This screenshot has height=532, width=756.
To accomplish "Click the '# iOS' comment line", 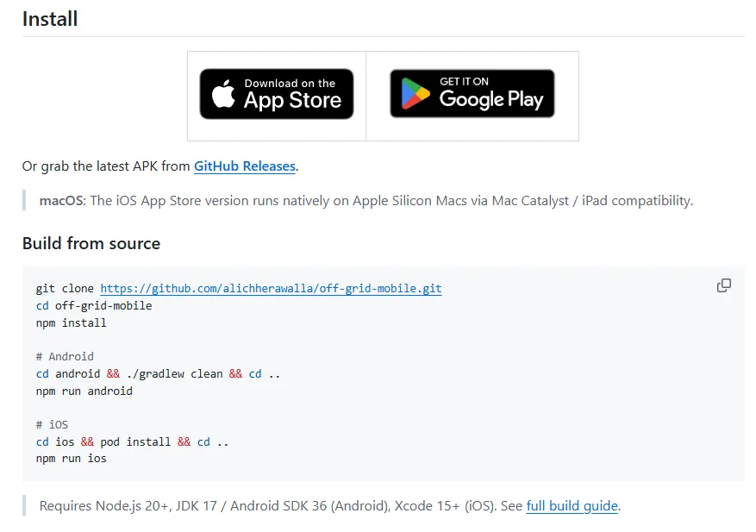I will pyautogui.click(x=52, y=424).
